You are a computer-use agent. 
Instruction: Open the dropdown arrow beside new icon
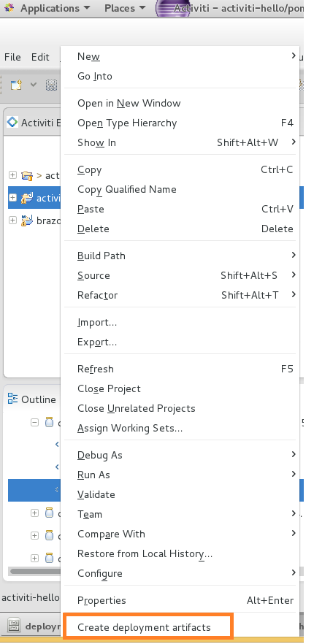pyautogui.click(x=34, y=85)
